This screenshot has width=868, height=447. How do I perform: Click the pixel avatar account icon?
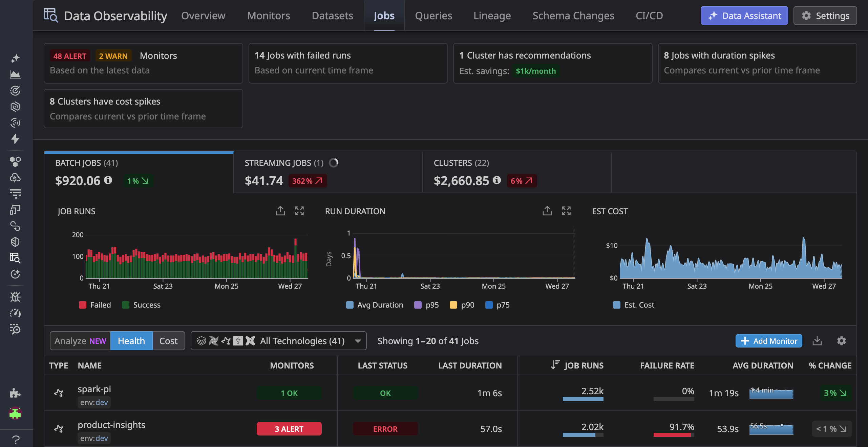pos(15,413)
